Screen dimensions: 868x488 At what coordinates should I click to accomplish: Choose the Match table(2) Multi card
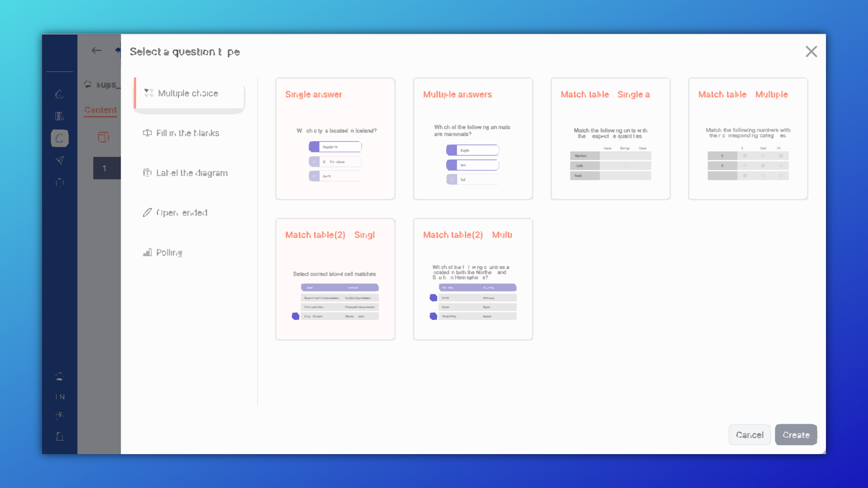pyautogui.click(x=473, y=279)
